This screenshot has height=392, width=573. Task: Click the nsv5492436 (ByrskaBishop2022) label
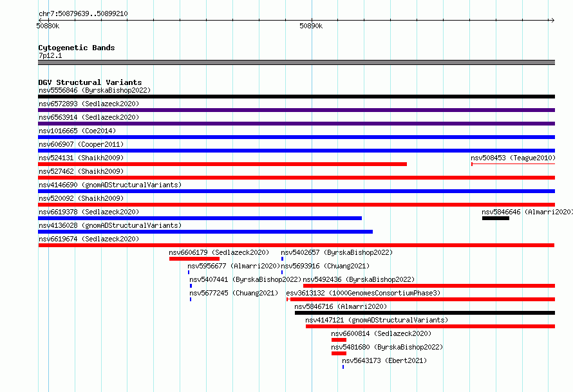point(359,279)
